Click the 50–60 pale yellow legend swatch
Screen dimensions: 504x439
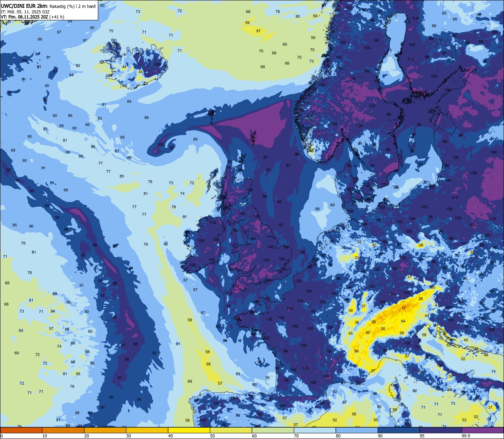231,430
